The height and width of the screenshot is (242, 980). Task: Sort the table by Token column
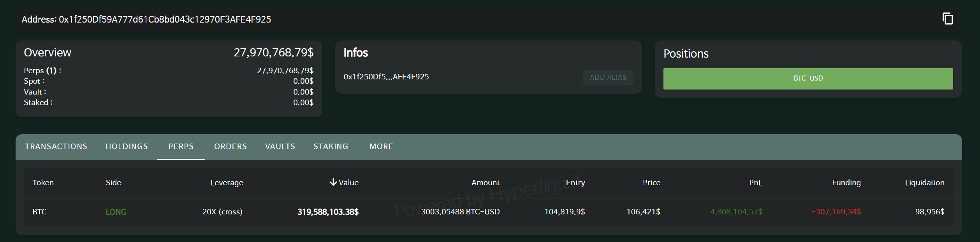[43, 182]
